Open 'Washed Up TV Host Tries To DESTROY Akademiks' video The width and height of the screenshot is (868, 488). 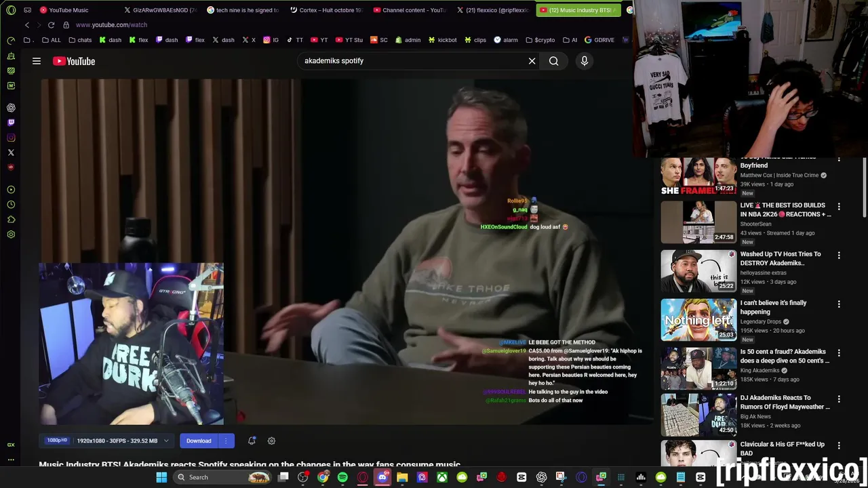(x=781, y=258)
